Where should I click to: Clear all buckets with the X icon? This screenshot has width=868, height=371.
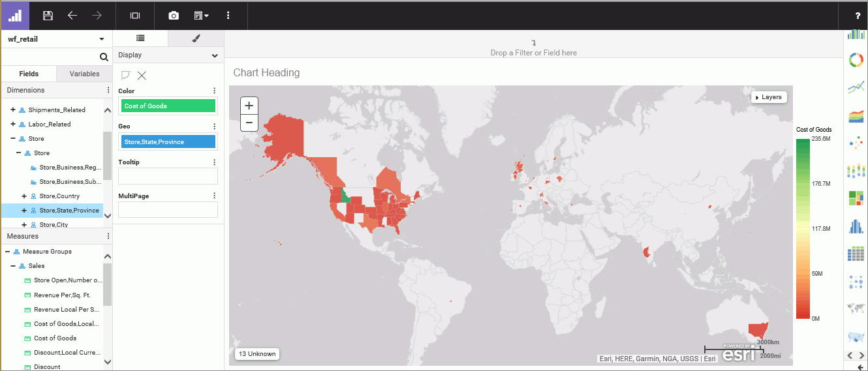point(142,75)
